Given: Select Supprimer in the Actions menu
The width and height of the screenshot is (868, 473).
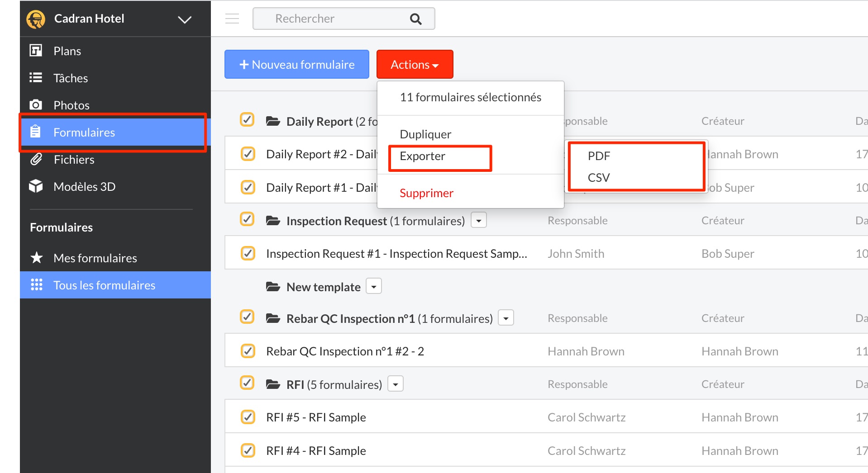Looking at the screenshot, I should coord(426,193).
